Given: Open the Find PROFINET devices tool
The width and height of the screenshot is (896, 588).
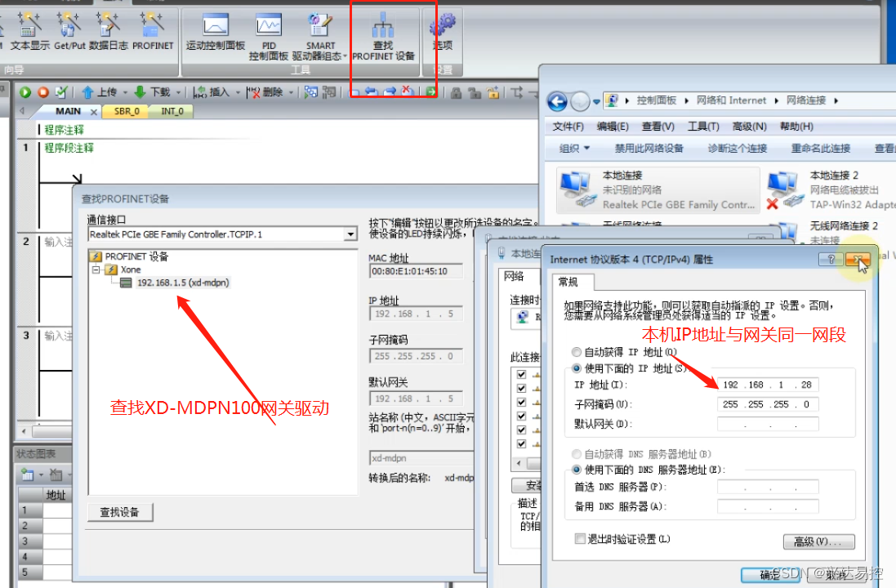Looking at the screenshot, I should [383, 37].
